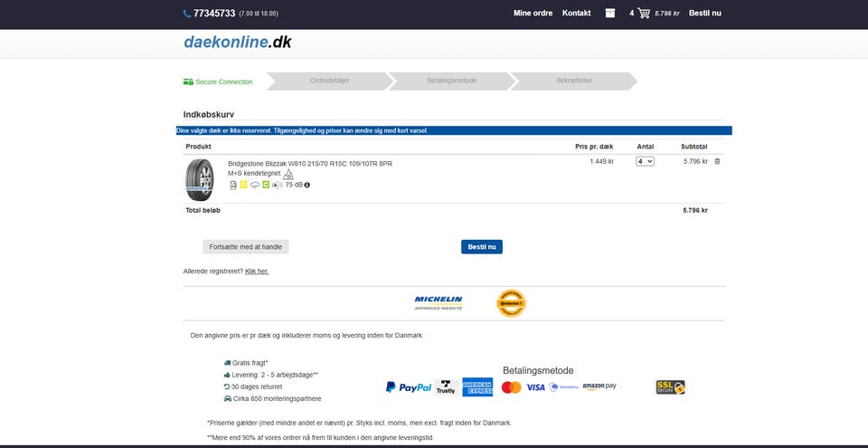
Task: Select the Betalingsmetode checkout step
Action: (452, 81)
